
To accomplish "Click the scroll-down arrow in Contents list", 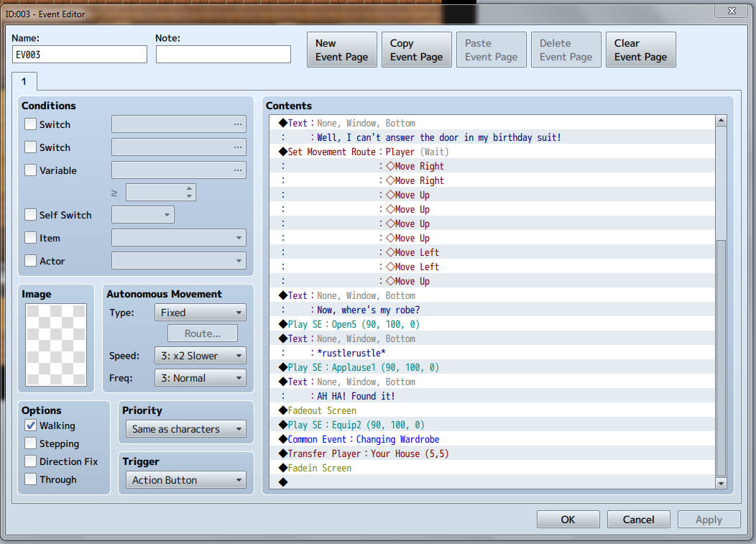I will [721, 483].
